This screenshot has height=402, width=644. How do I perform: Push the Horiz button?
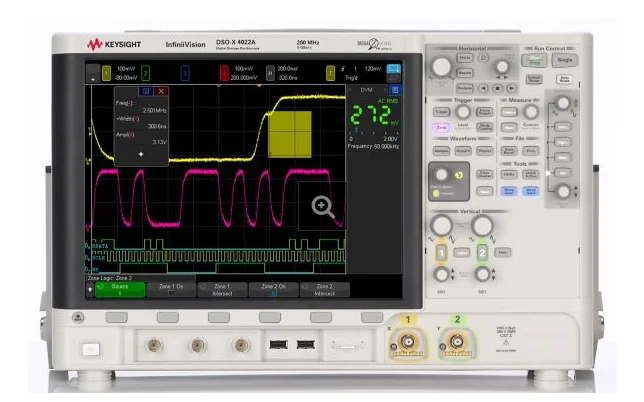tap(465, 58)
